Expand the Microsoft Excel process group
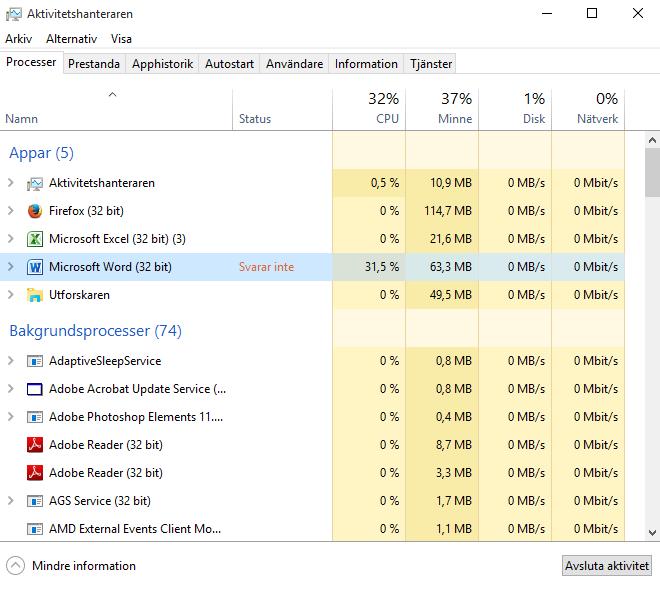Viewport: 660px width, 589px height. pyautogui.click(x=11, y=239)
